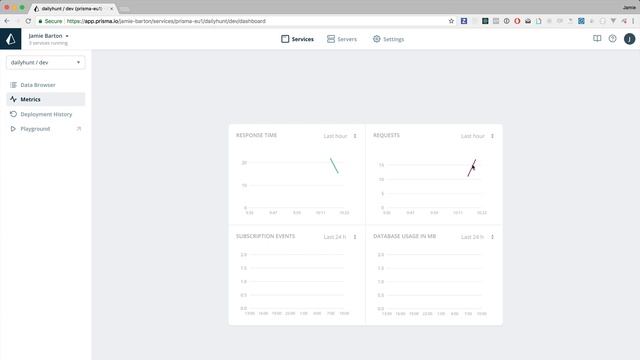Select the dailyhunt / dev browser tab
Screen dimensions: 640x360
click(73, 8)
